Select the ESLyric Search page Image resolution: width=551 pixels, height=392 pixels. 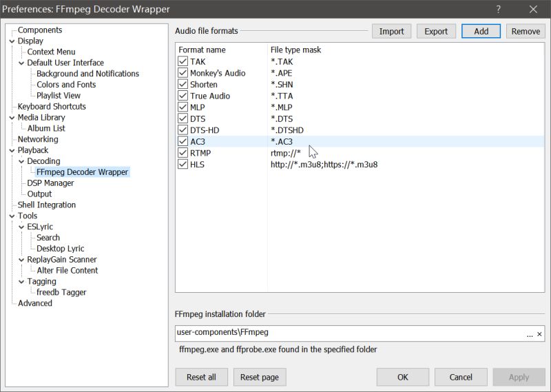pos(48,237)
